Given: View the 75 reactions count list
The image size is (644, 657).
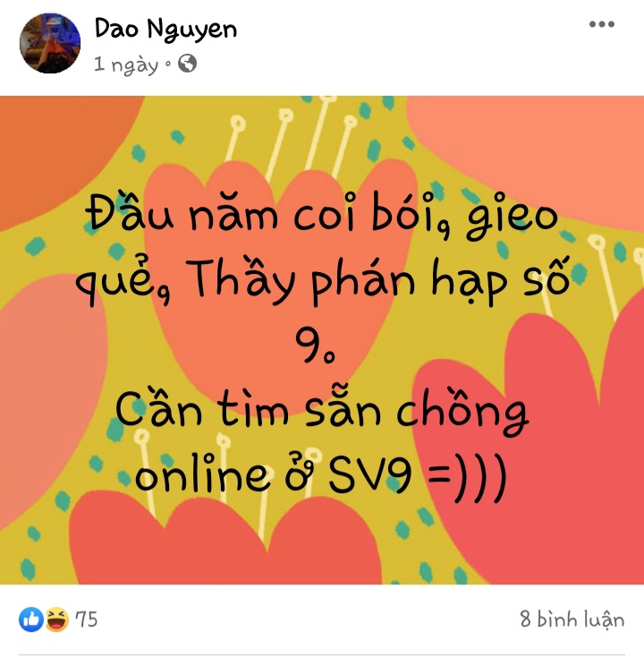Looking at the screenshot, I should point(86,619).
